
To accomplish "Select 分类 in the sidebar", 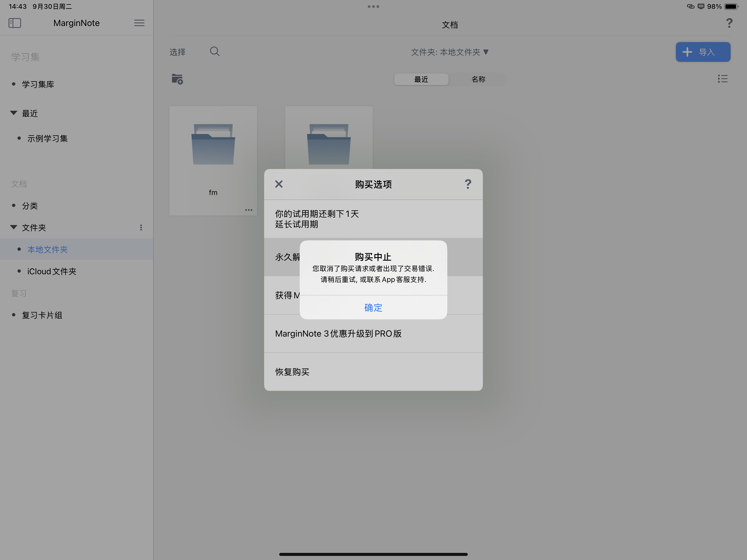I will tap(30, 206).
